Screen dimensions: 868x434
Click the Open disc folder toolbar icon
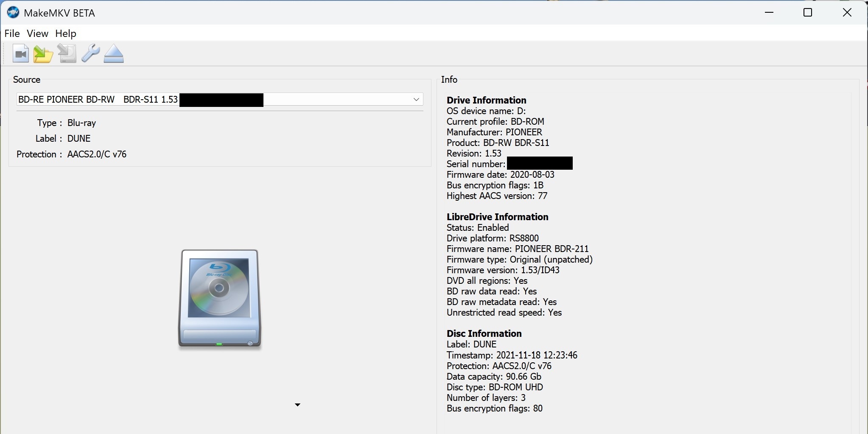click(x=43, y=54)
